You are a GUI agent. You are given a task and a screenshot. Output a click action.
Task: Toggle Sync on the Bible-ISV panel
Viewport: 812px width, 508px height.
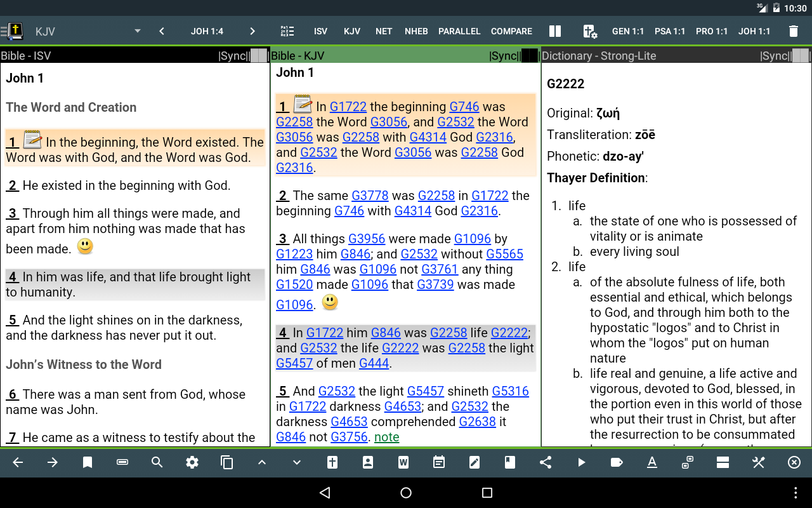232,55
